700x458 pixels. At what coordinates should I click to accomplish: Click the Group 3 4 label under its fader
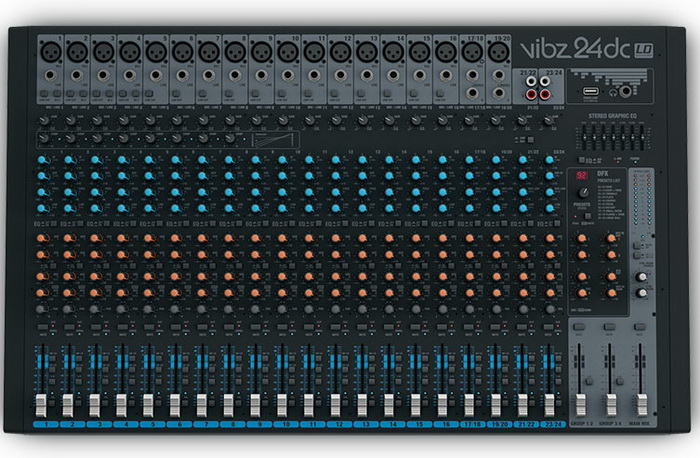tap(608, 423)
